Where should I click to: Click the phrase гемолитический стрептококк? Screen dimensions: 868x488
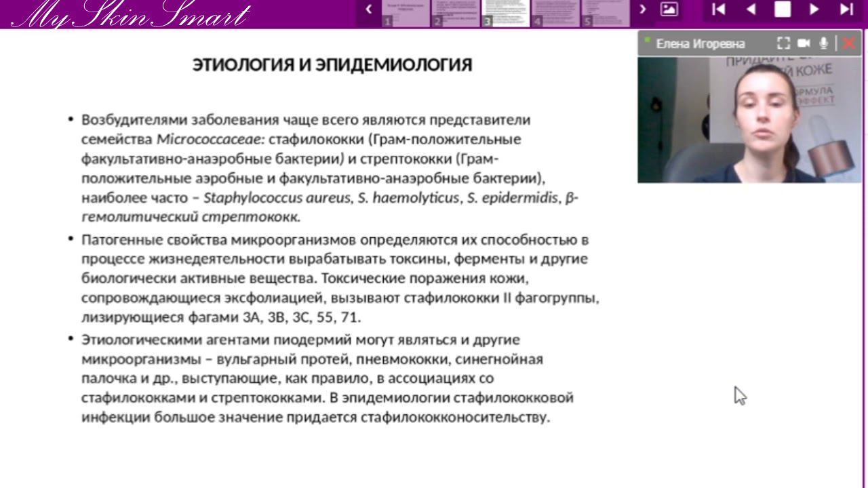click(x=190, y=218)
